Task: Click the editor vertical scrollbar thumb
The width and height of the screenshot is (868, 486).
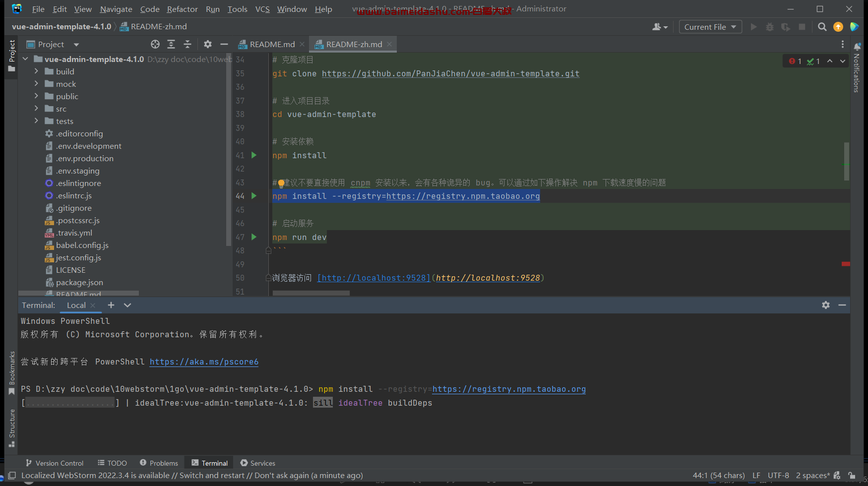Action: click(847, 162)
